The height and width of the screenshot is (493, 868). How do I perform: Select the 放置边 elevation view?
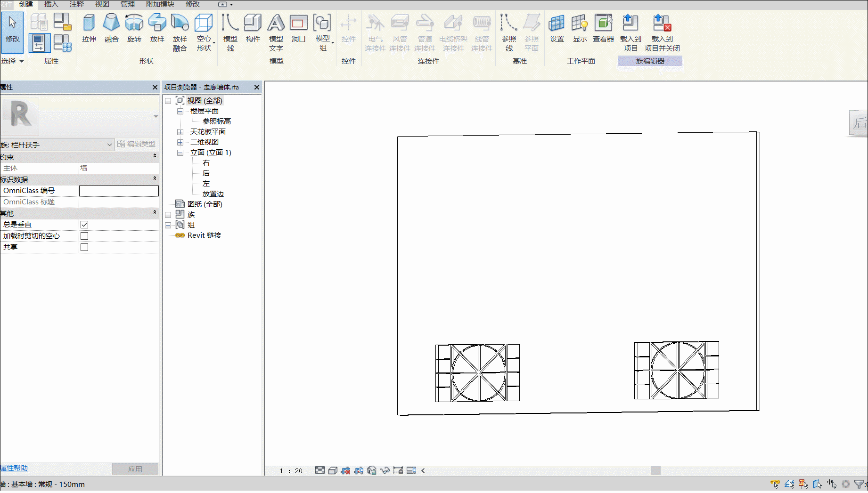point(213,194)
